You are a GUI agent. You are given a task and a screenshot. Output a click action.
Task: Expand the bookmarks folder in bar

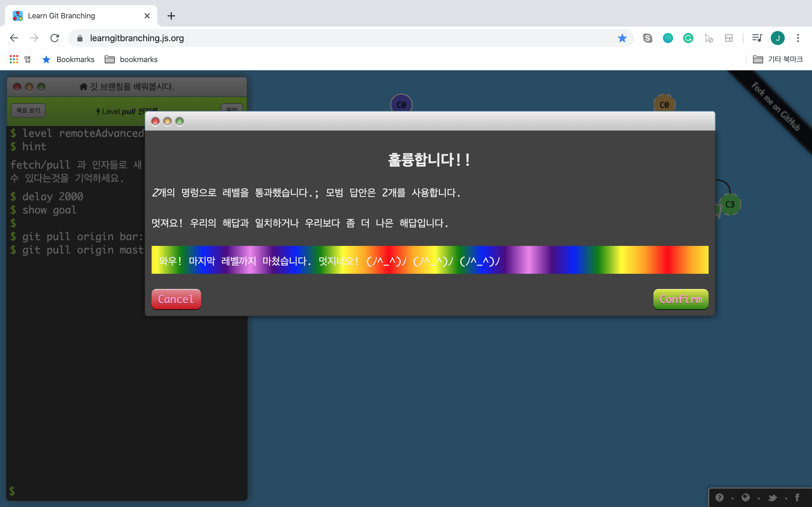click(131, 59)
